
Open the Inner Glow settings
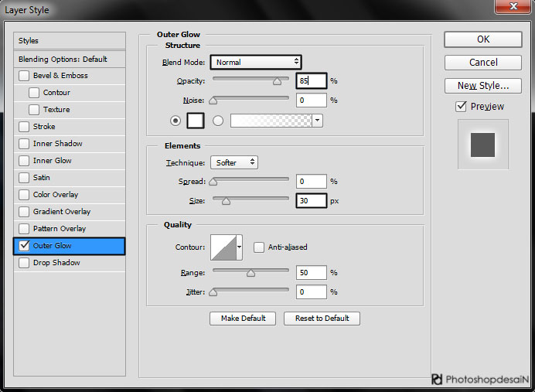click(53, 161)
